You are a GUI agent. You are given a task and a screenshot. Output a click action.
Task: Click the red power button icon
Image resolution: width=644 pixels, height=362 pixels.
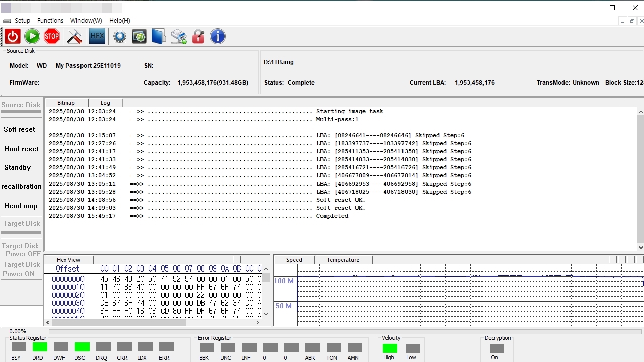(x=13, y=36)
